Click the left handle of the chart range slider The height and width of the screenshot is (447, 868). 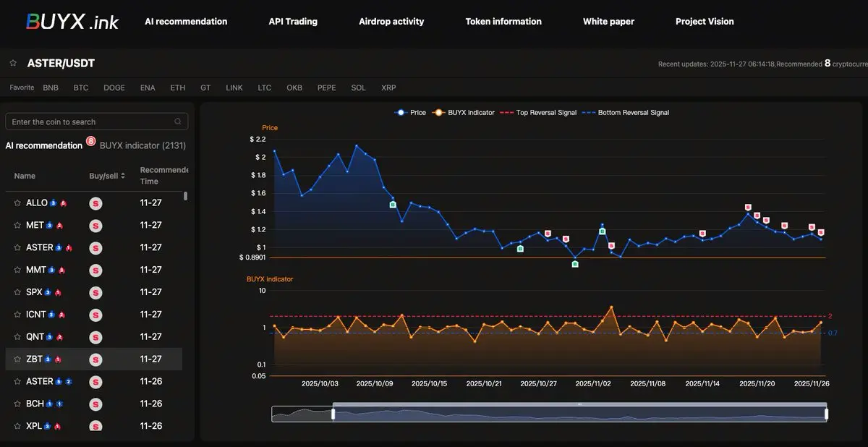333,414
